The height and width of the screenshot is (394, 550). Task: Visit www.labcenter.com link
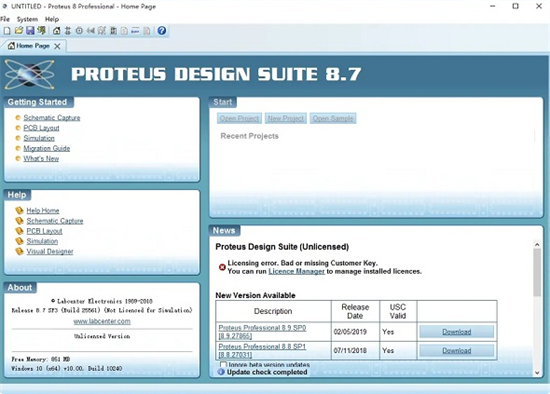coord(102,321)
